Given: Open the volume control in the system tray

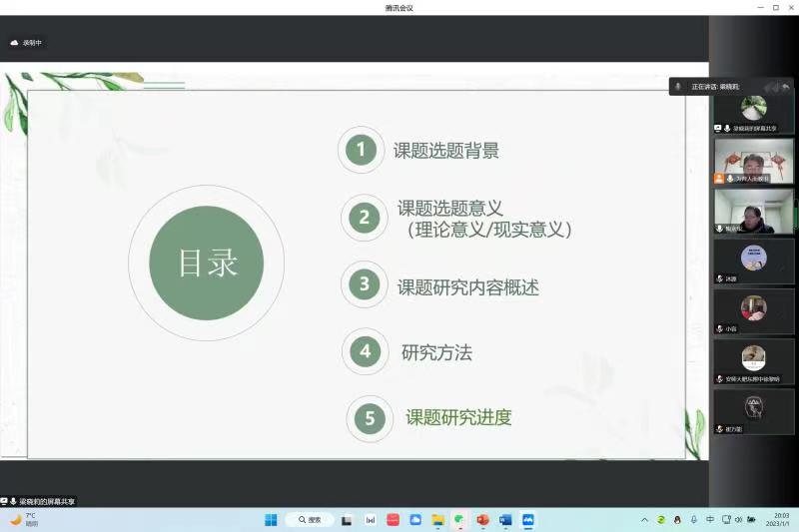Looking at the screenshot, I should tap(738, 520).
